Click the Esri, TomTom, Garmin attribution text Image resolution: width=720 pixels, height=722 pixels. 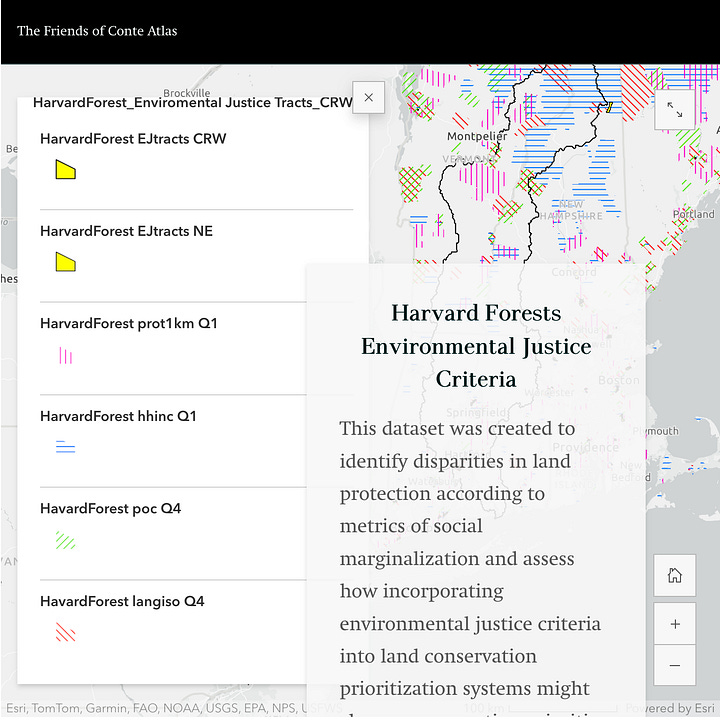(x=174, y=708)
